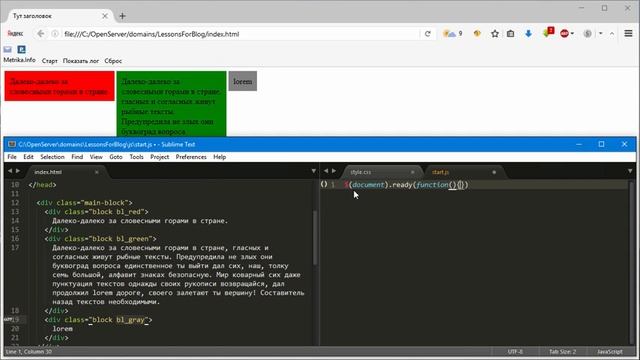Click the red Adblock extension icon
Screen dimensions: 640x360
tap(564, 34)
